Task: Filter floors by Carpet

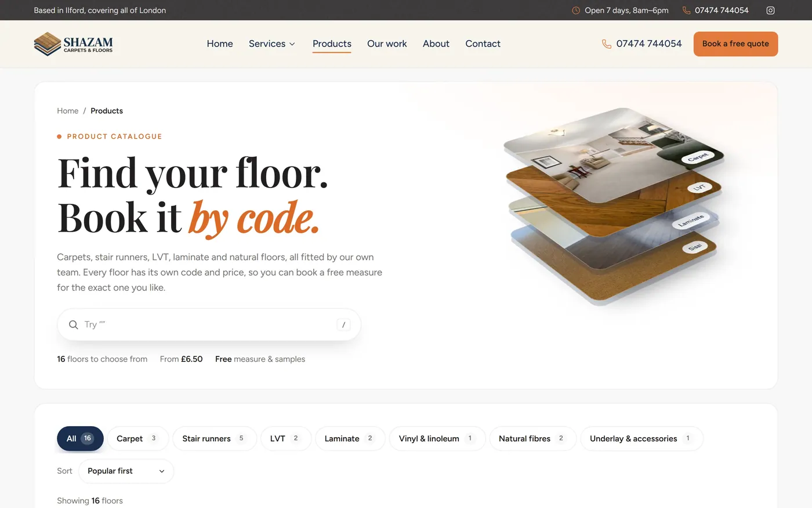Action: pyautogui.click(x=138, y=438)
